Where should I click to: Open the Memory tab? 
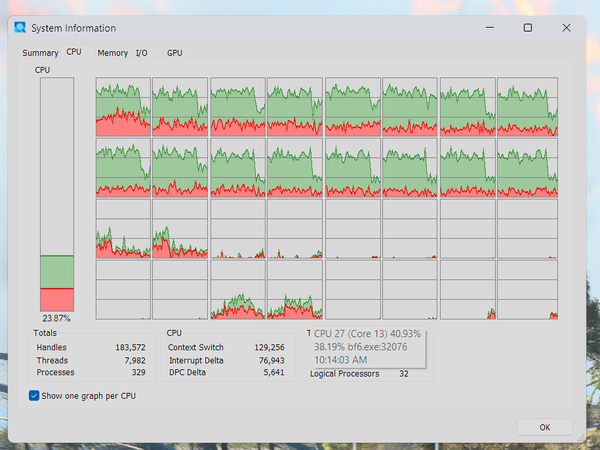coord(112,53)
